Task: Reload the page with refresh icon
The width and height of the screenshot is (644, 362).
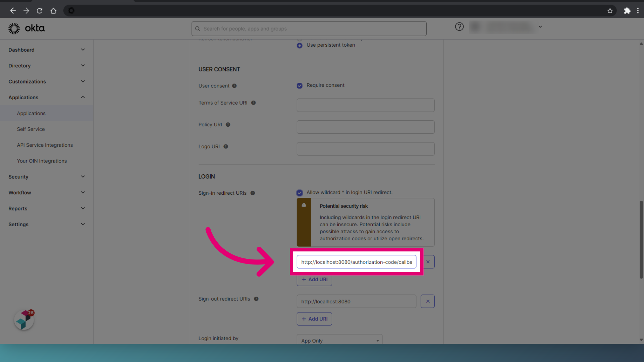Action: click(x=40, y=11)
